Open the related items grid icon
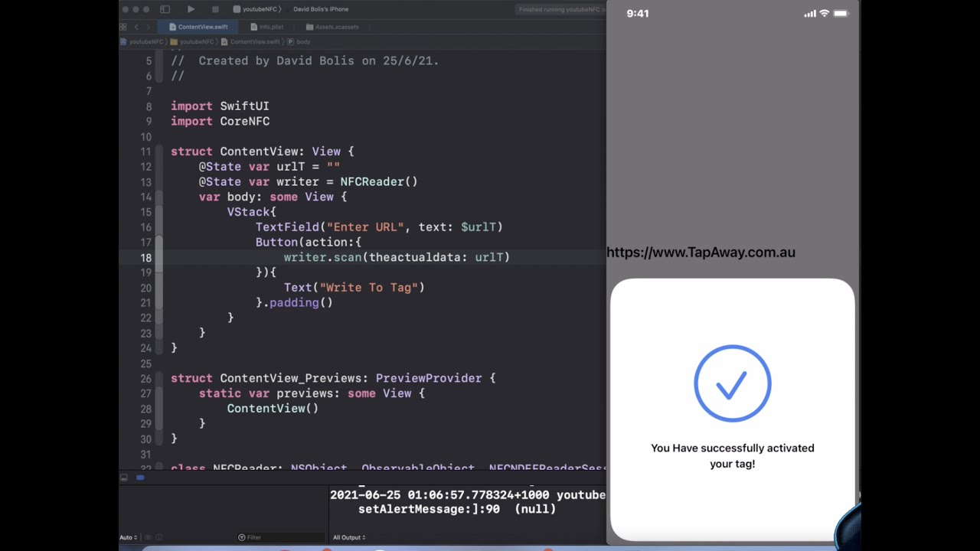The image size is (980, 551). [123, 27]
